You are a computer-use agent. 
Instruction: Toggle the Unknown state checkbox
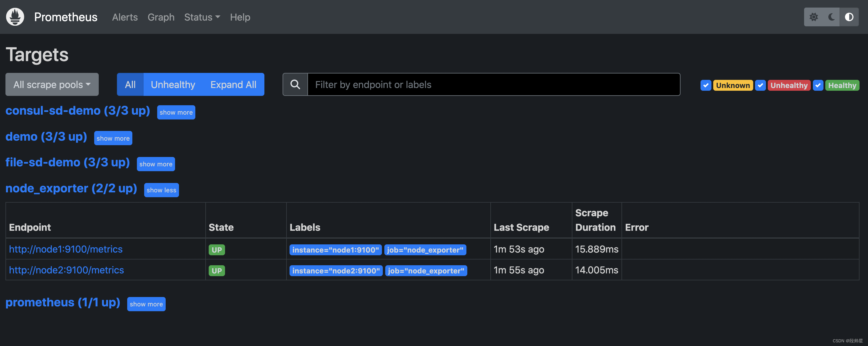point(706,85)
